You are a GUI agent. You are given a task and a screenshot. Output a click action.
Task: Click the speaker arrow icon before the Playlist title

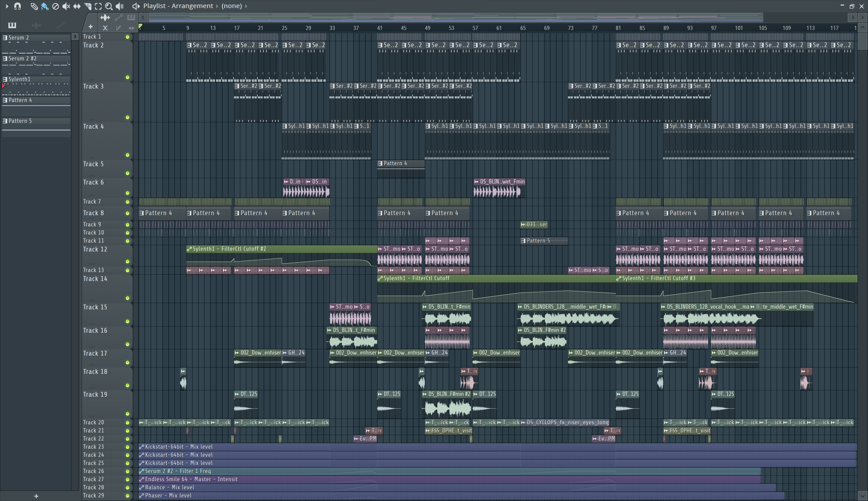136,6
